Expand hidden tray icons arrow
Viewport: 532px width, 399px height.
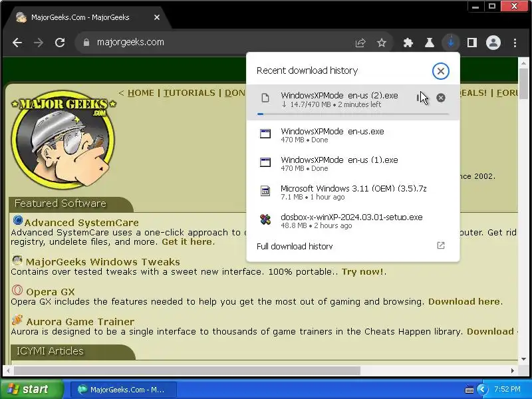point(482,390)
